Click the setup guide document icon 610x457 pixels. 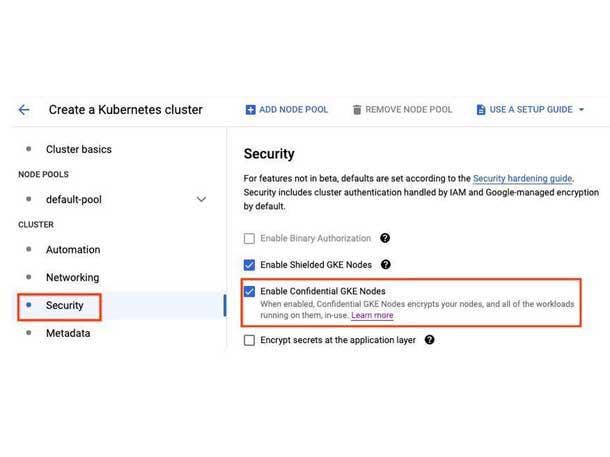tap(481, 110)
